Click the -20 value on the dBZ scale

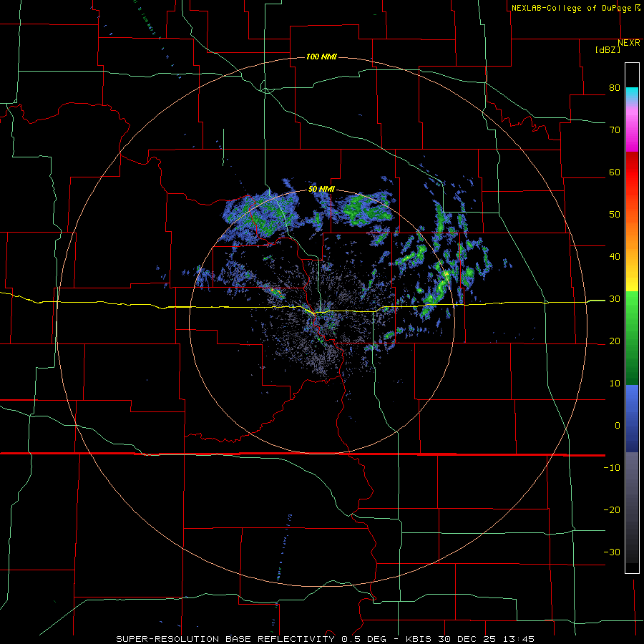coord(612,509)
